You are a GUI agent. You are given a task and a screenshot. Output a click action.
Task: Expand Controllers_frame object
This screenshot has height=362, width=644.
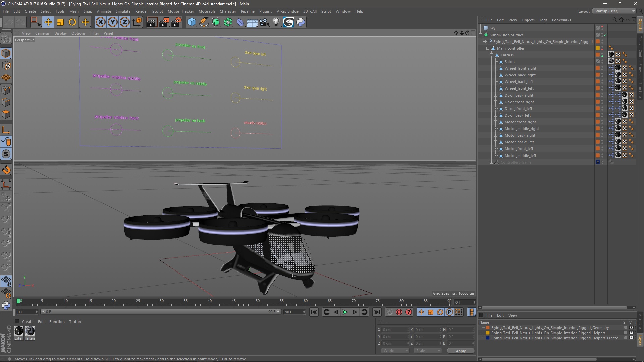pos(492,162)
